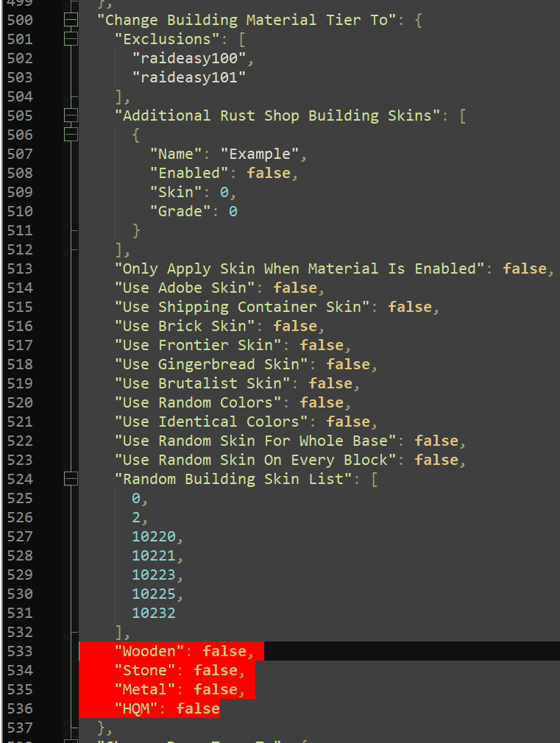Screen dimensions: 560x743
Task: Click the false value for "Wooden"
Action: (x=224, y=651)
